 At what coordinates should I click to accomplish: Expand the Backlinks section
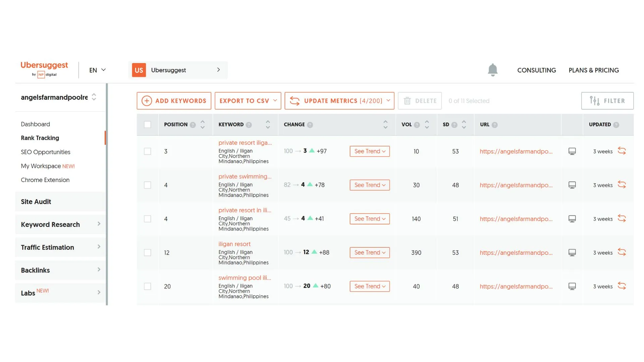[60, 270]
